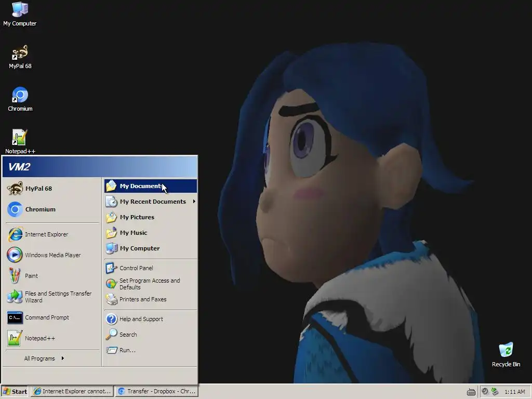Click the Start button
The height and width of the screenshot is (399, 532).
(x=15, y=392)
